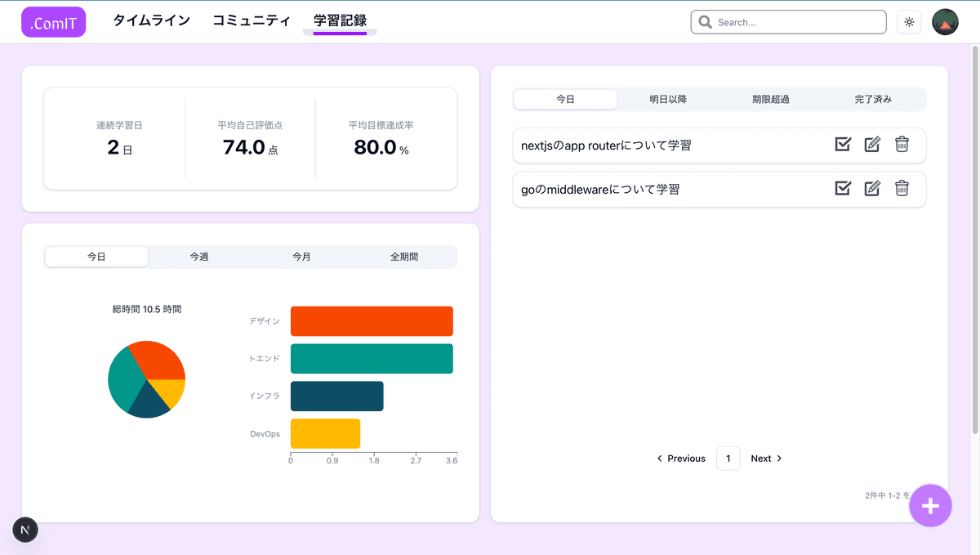The width and height of the screenshot is (980, 555).
Task: Trash the goのmiddleware task
Action: pos(902,188)
